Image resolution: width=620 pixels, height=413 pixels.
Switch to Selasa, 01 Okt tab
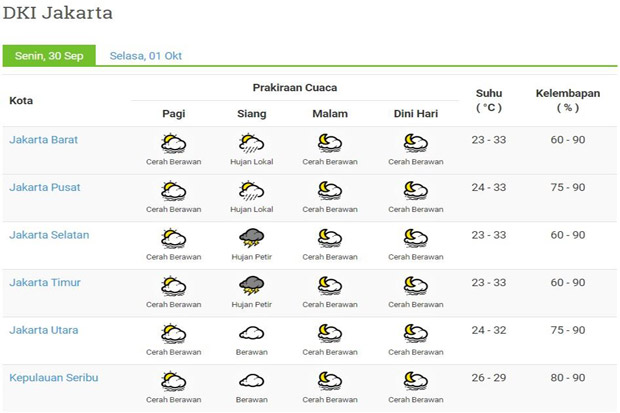146,56
